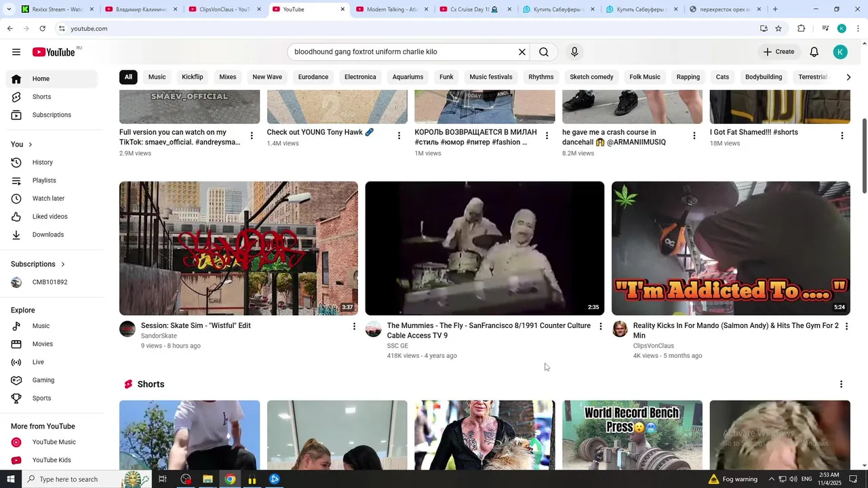The width and height of the screenshot is (868, 488).
Task: Expand the Subscriptions section
Action: pyautogui.click(x=38, y=264)
